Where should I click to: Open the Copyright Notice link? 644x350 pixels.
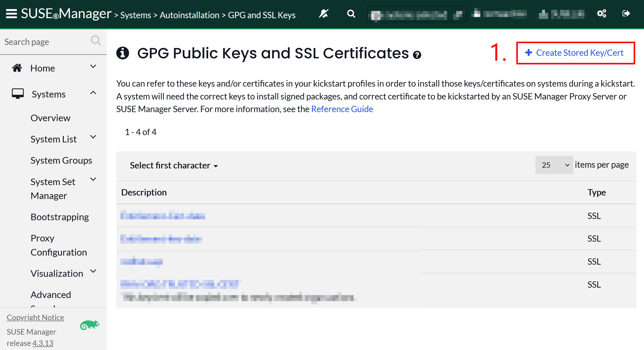(x=35, y=317)
